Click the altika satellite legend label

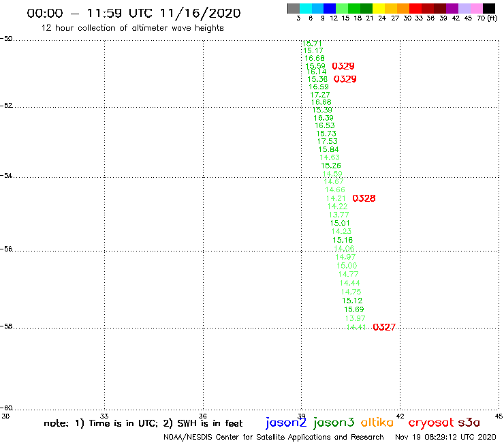click(x=377, y=423)
